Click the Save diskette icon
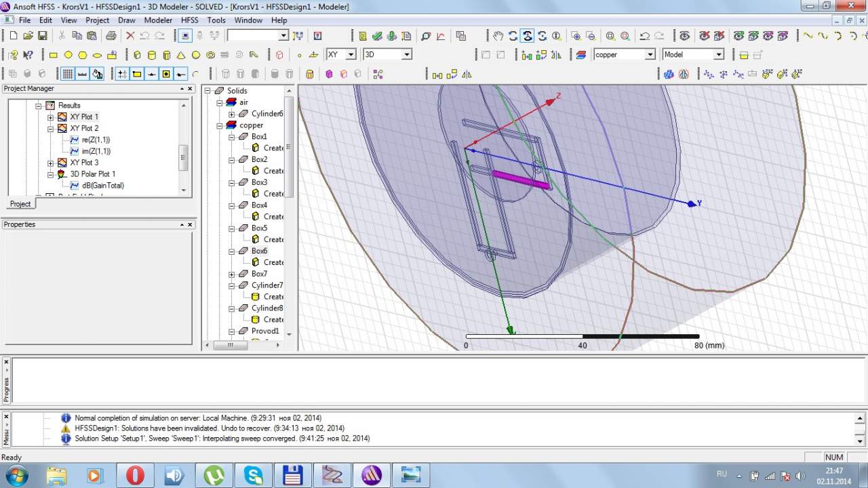868x488 pixels. coord(42,36)
